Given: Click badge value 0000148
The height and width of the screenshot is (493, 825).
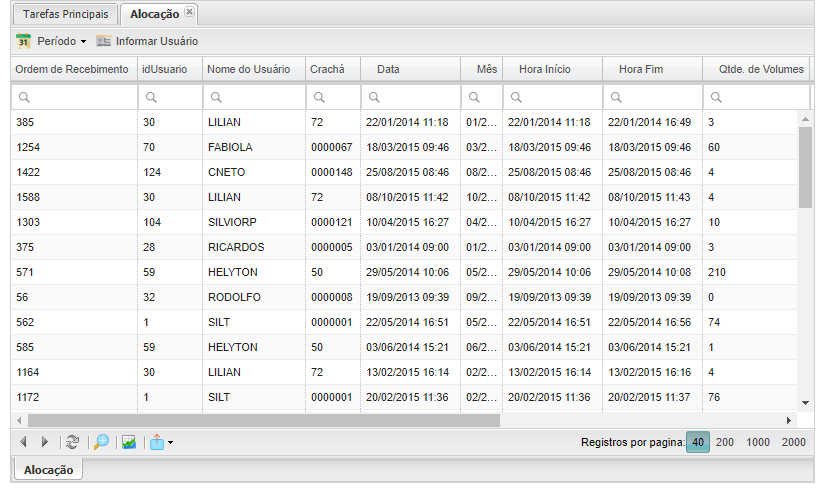Looking at the screenshot, I should (x=331, y=172).
